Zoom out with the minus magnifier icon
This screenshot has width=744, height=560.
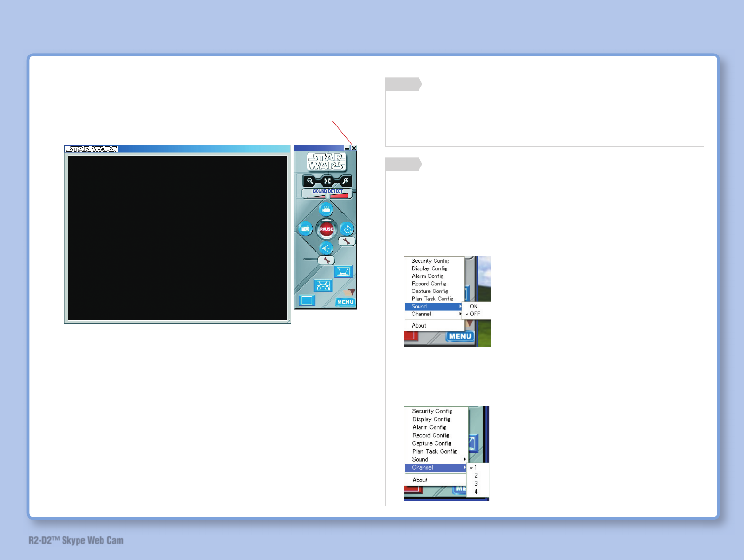click(x=309, y=181)
